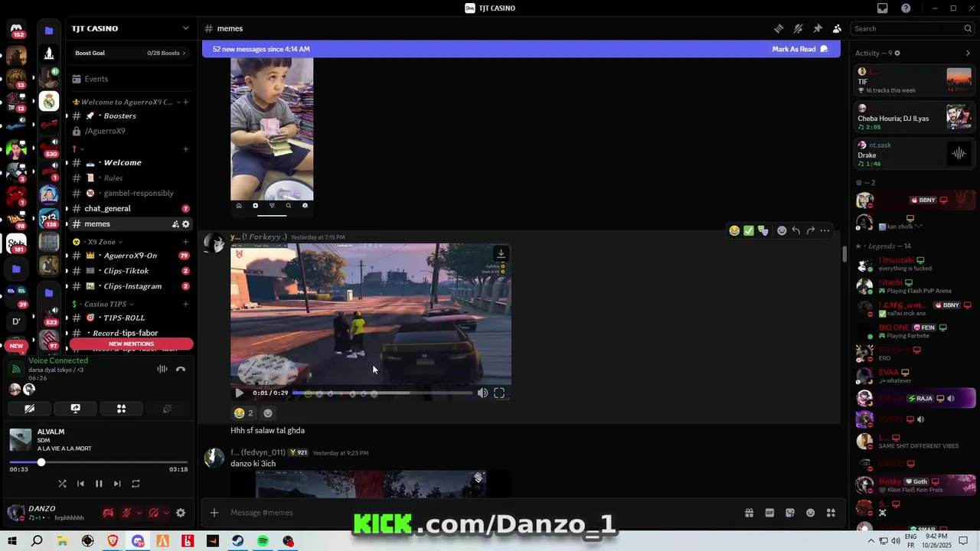Jump to New Mentions pill
The height and width of the screenshot is (551, 980).
pyautogui.click(x=131, y=344)
